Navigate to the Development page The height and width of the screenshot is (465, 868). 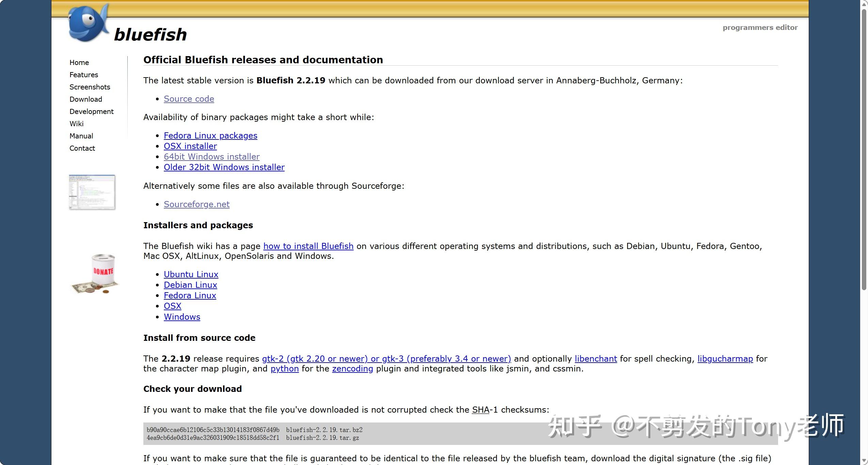[92, 112]
